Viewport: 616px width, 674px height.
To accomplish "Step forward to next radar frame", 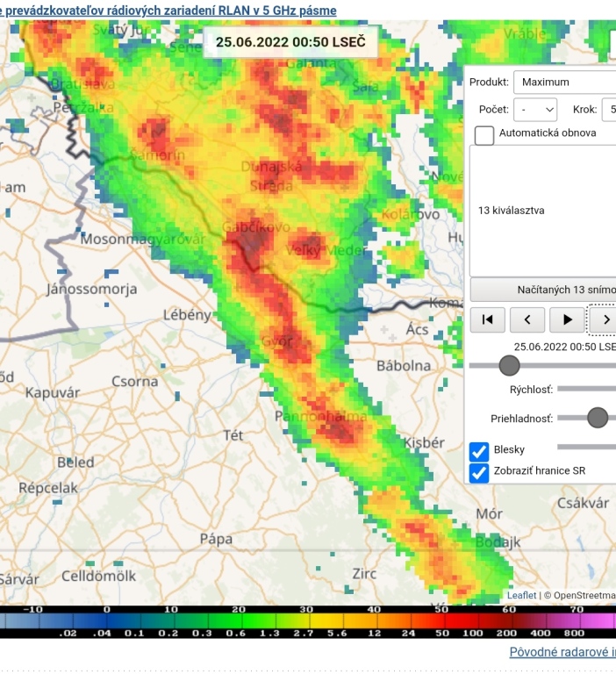I will (x=604, y=319).
